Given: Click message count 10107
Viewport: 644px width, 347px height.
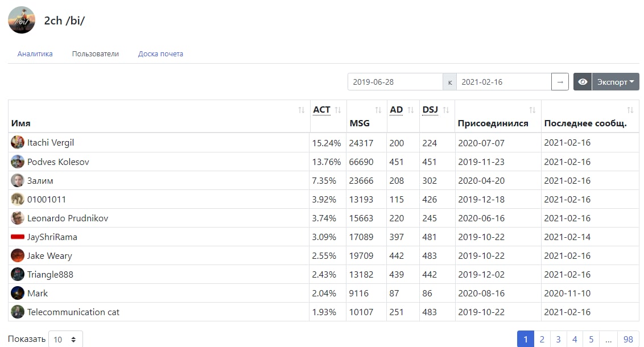Looking at the screenshot, I should point(361,312).
